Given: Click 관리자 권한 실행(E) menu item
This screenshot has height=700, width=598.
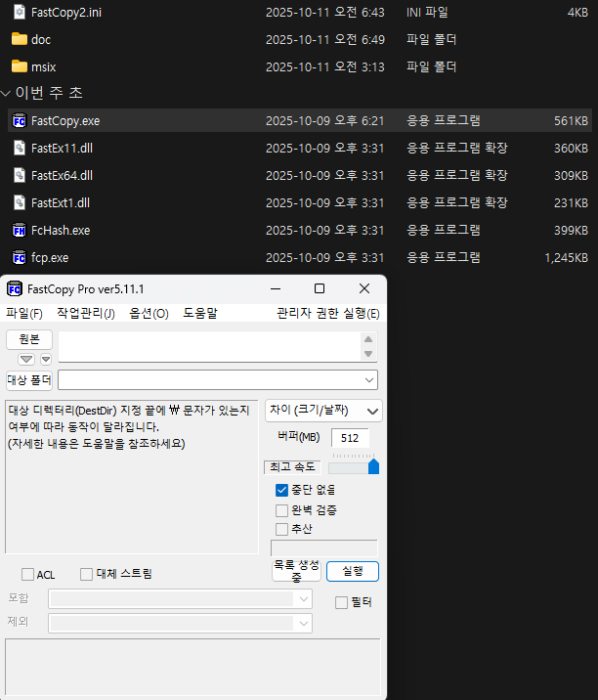Looking at the screenshot, I should click(328, 314).
